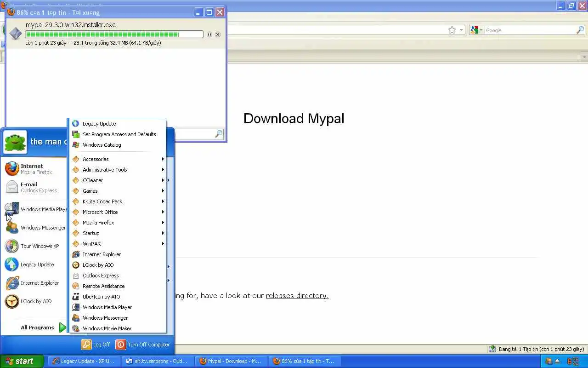588x368 pixels.
Task: Click the Windows Movie Maker icon
Action: [76, 328]
